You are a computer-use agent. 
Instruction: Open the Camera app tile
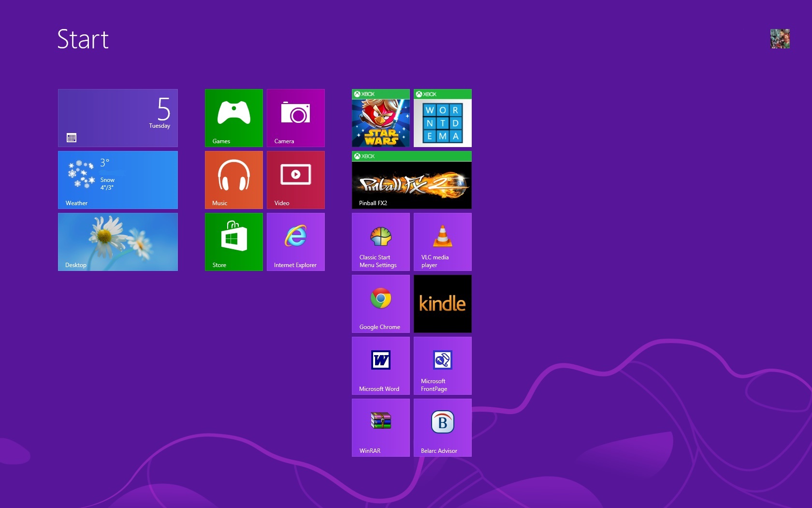[296, 118]
